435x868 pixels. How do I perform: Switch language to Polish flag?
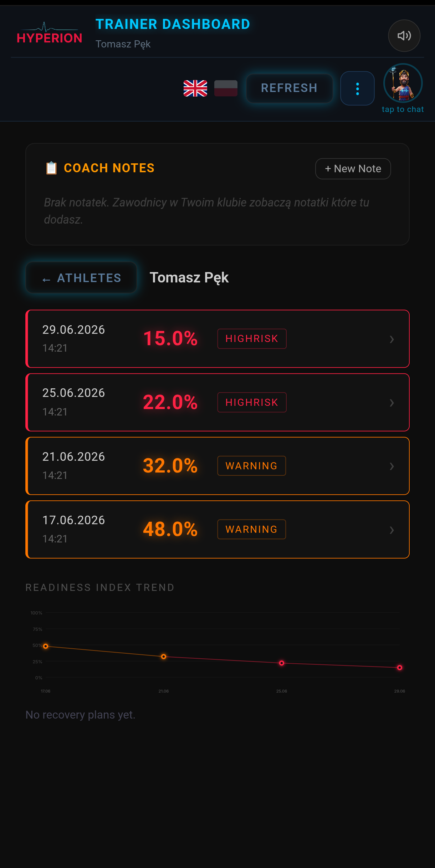point(226,88)
